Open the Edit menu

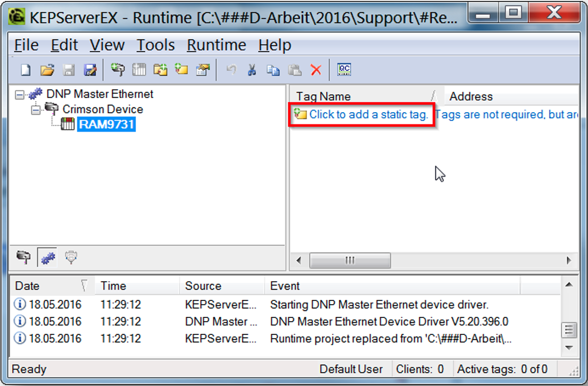[x=64, y=45]
